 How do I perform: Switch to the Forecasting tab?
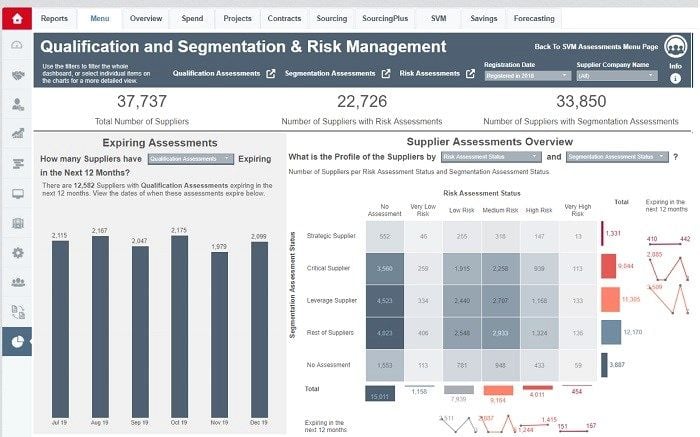pyautogui.click(x=534, y=18)
